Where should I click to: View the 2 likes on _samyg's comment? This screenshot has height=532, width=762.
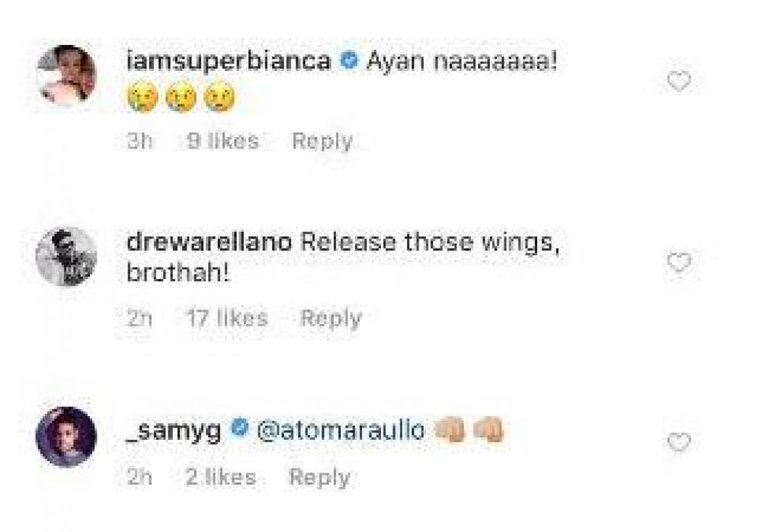(221, 477)
